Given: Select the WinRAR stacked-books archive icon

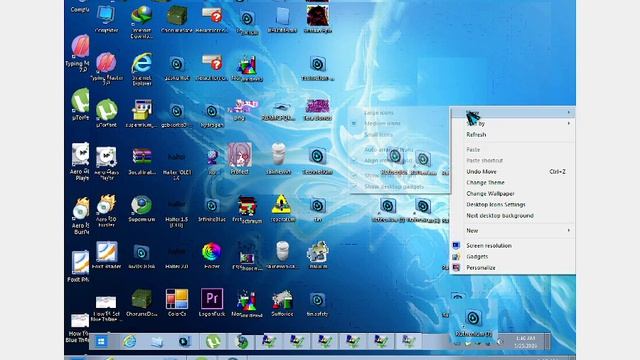Looking at the screenshot, I should click(142, 161).
